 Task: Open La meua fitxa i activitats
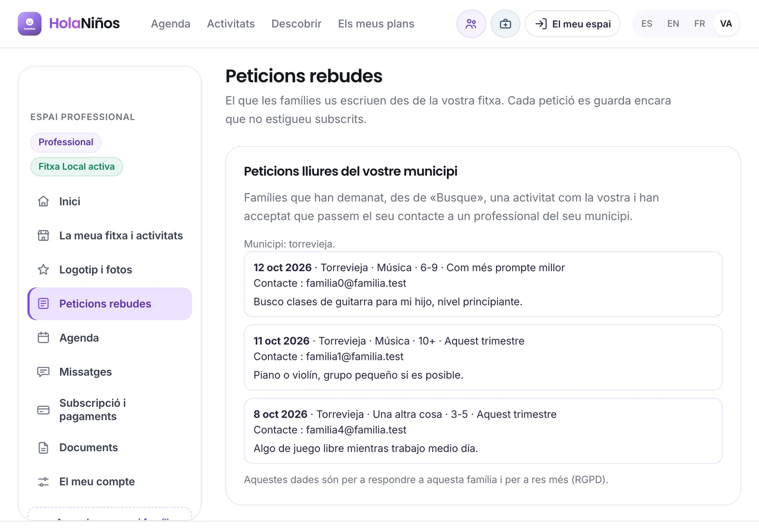[x=110, y=236]
